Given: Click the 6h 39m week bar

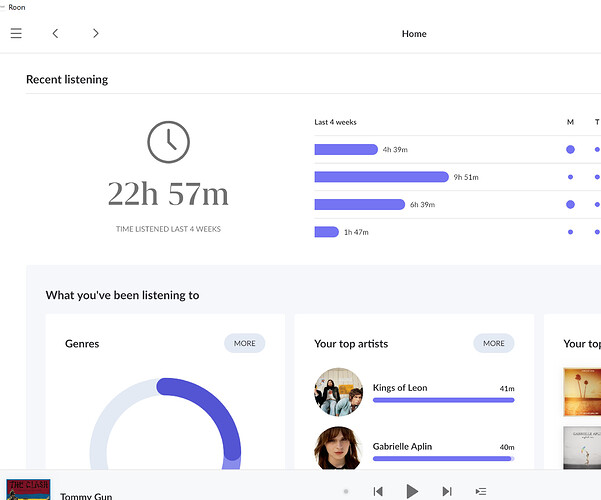Looking at the screenshot, I should click(x=360, y=204).
